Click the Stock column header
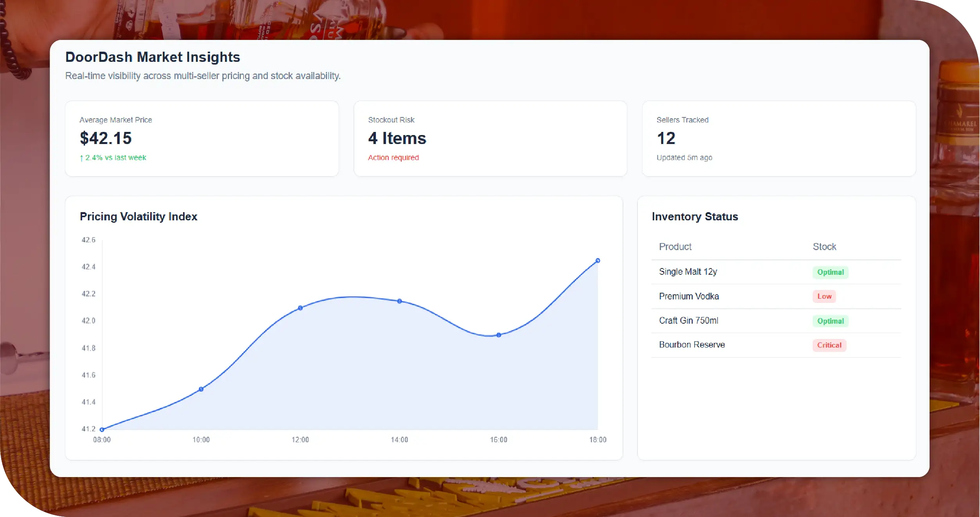980x517 pixels. [824, 247]
